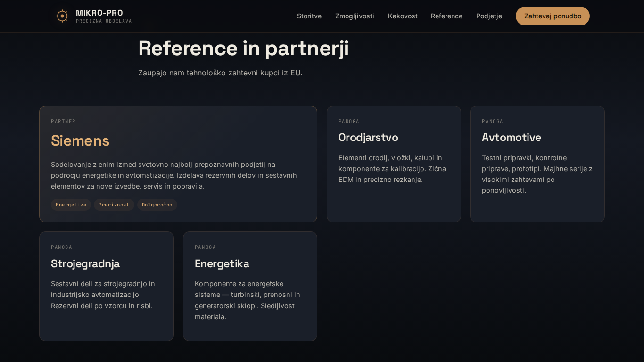Click the PANOGA label on Orodjarstvo card

(x=349, y=121)
